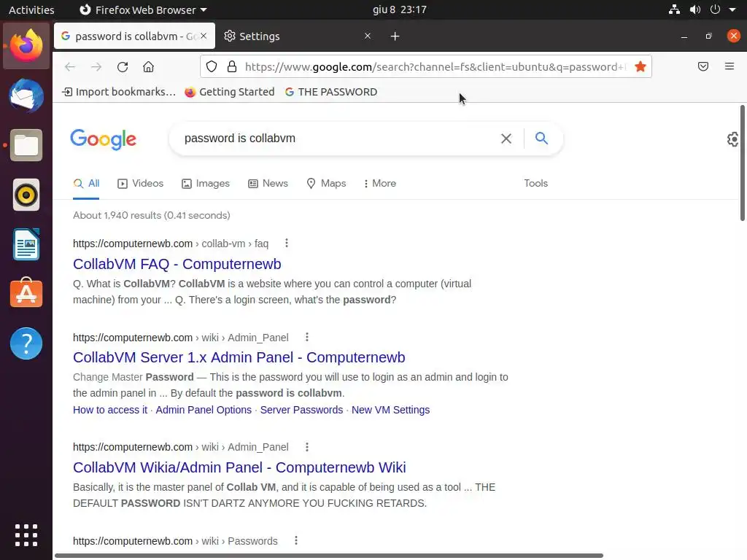Open options for the Server 1.x Admin Panel result
The image size is (747, 560).
[x=307, y=337]
